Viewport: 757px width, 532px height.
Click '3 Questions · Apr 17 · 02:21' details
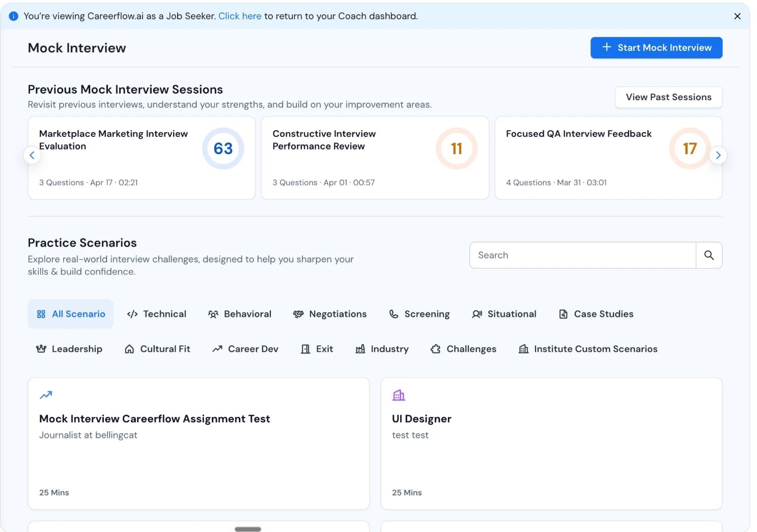pos(89,183)
